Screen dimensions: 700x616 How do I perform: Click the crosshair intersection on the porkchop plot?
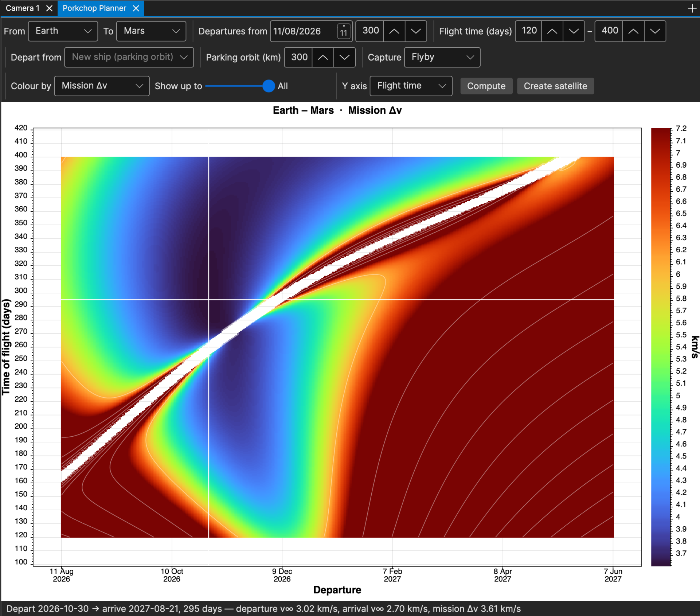(208, 300)
